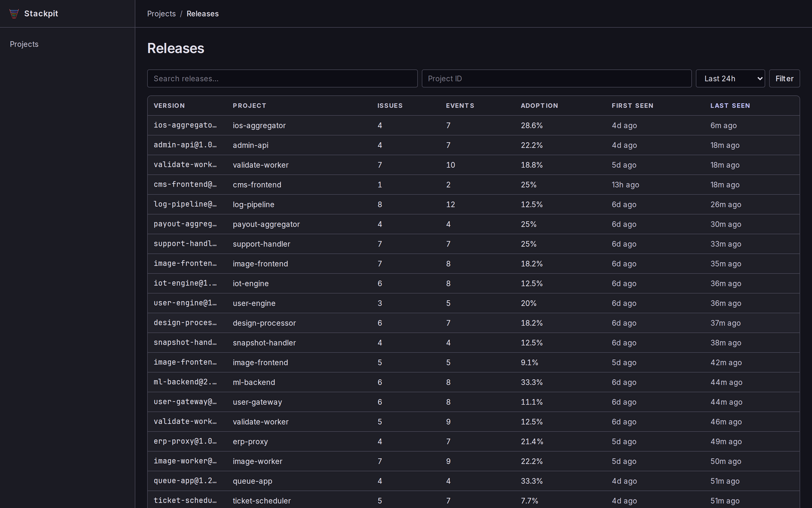Screen dimensions: 812x508
Task: Click the 6m ago last seen value
Action: [x=724, y=125]
